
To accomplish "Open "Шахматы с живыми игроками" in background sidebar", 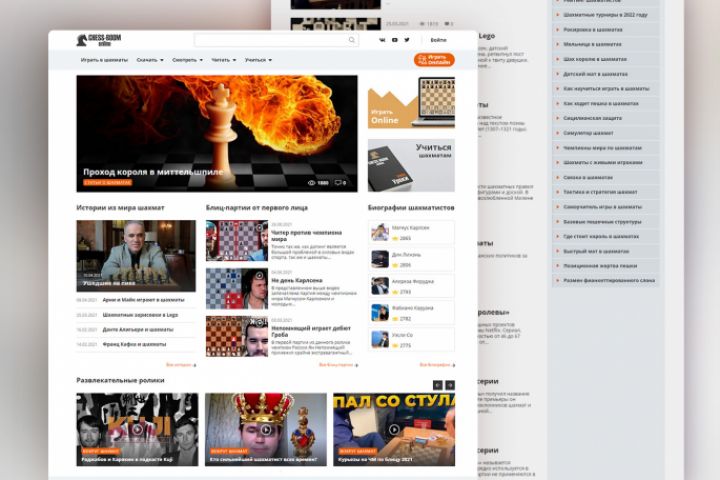I will tap(603, 163).
